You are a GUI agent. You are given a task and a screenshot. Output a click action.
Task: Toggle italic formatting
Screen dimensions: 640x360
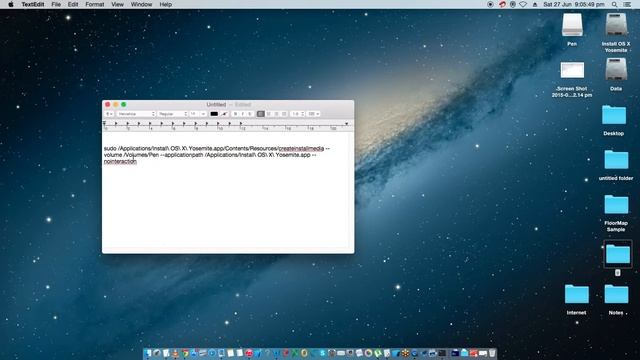click(x=243, y=114)
